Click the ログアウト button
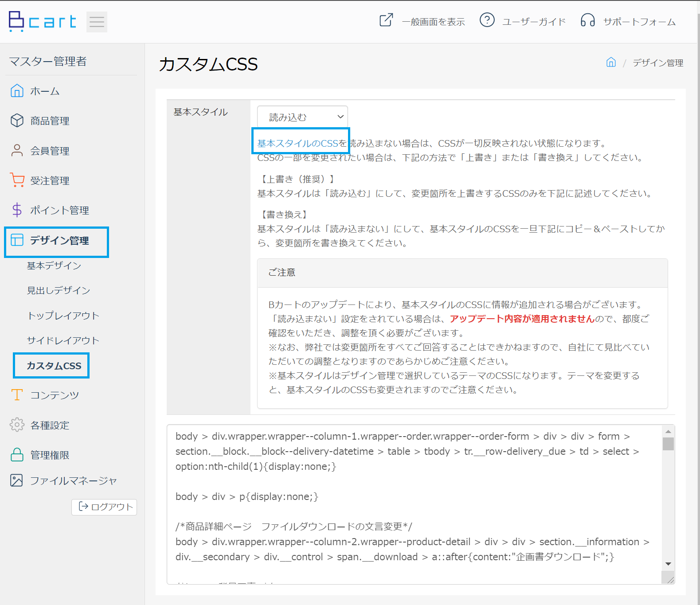This screenshot has width=700, height=605. [104, 507]
